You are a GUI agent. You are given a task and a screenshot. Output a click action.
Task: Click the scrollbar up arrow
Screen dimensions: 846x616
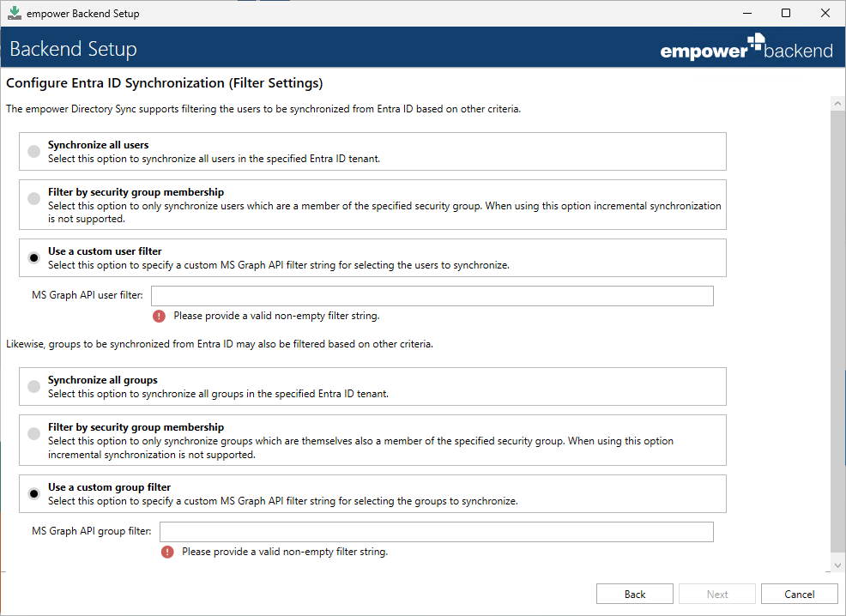[837, 103]
